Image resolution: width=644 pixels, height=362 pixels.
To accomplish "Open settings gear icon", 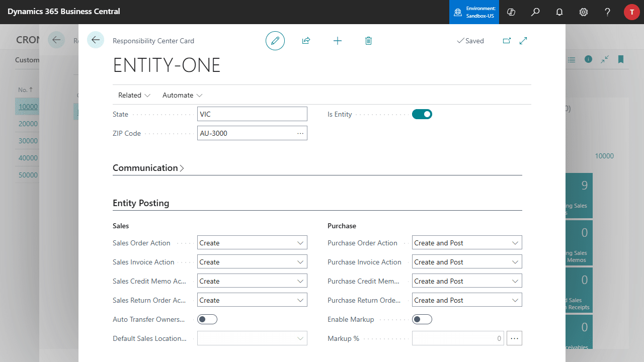I will [x=584, y=12].
